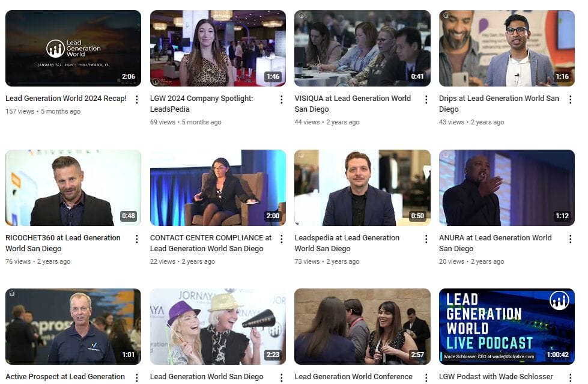Click the '22 views • 2 years ago' text
Image resolution: width=588 pixels, height=384 pixels.
182,261
